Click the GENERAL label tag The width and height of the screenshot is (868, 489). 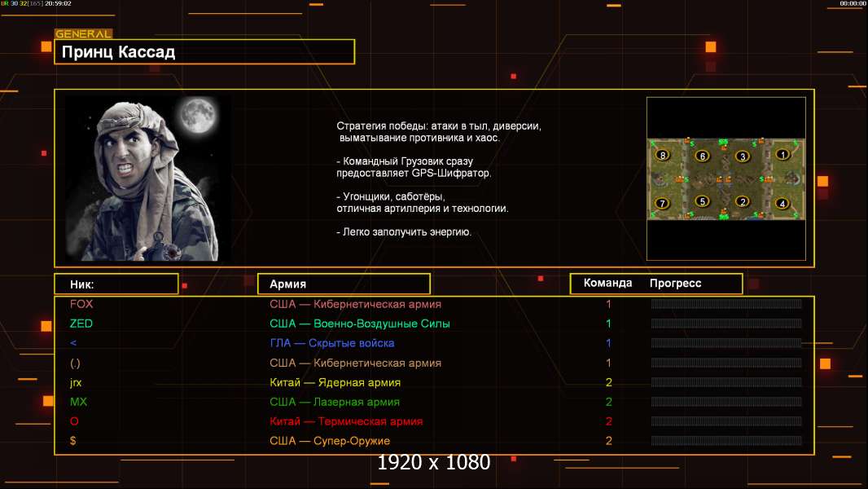[x=83, y=33]
